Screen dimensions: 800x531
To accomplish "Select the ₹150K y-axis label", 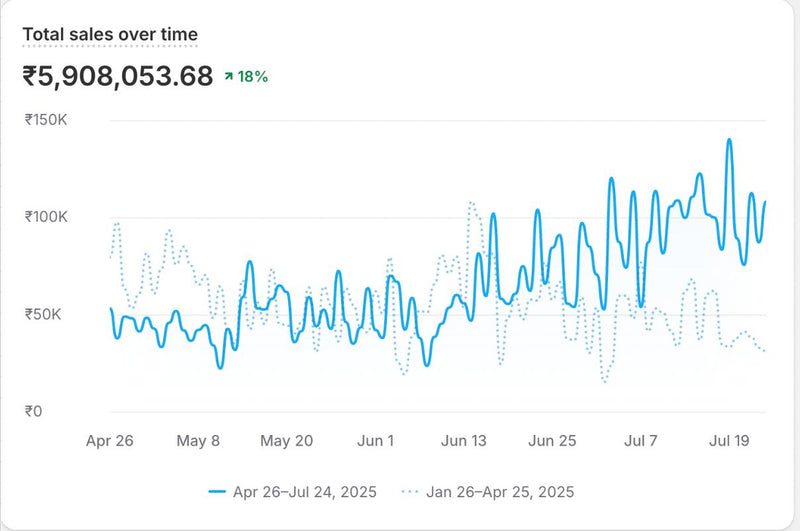I will tap(46, 120).
